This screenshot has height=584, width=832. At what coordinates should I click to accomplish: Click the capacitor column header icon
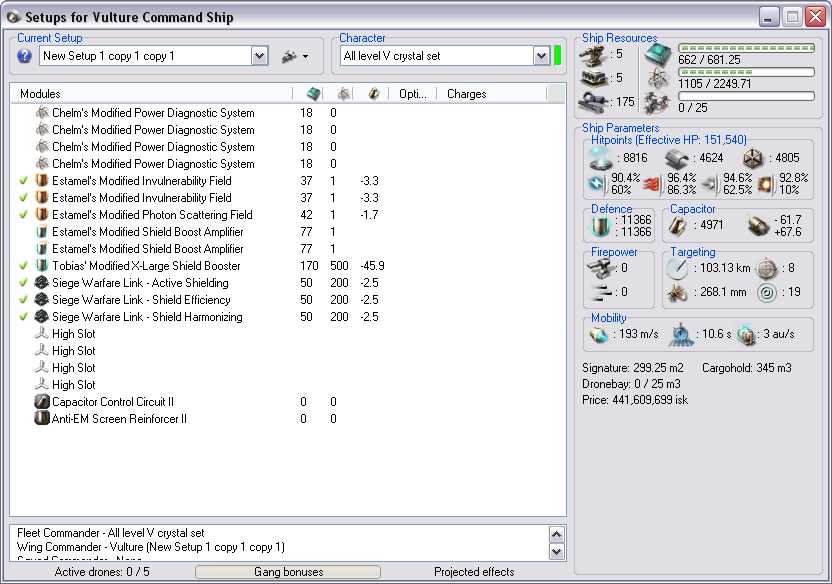[374, 94]
